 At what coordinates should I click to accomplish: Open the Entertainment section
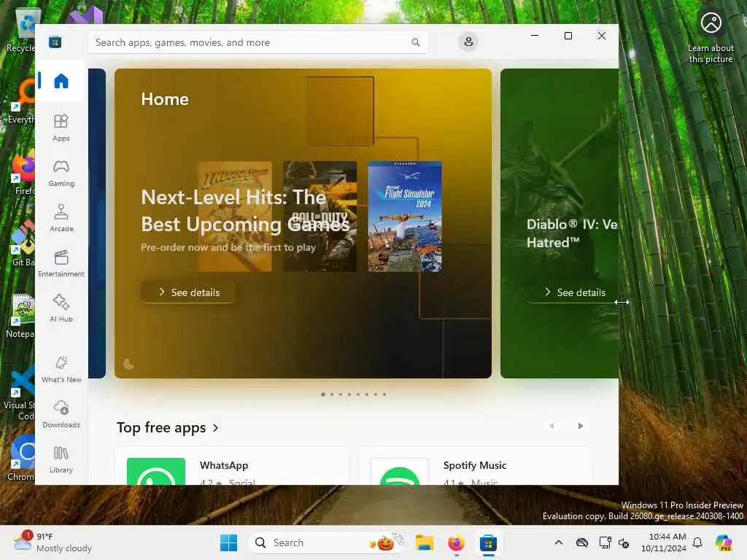coord(61,263)
